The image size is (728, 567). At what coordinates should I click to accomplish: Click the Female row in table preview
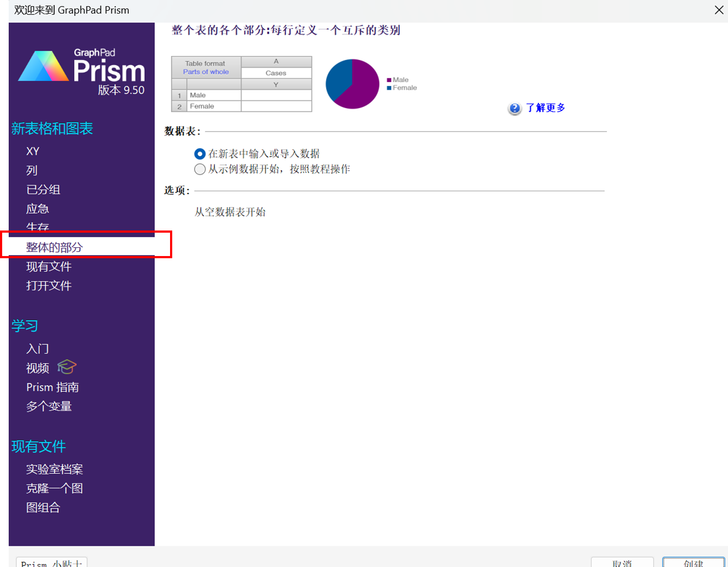pyautogui.click(x=242, y=107)
